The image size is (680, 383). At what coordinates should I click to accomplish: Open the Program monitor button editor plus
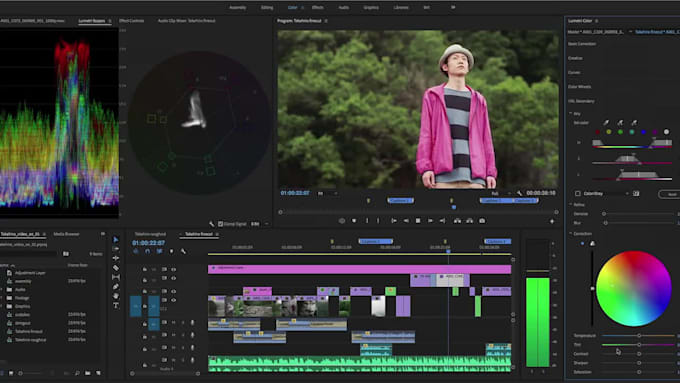552,221
